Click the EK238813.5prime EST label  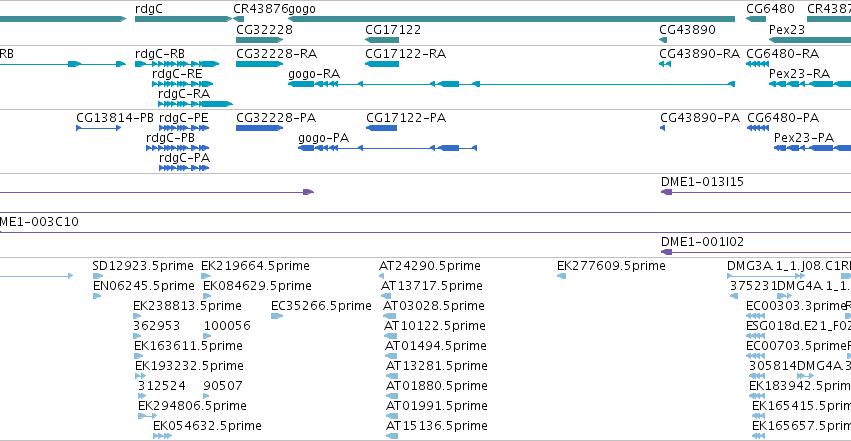[187, 306]
